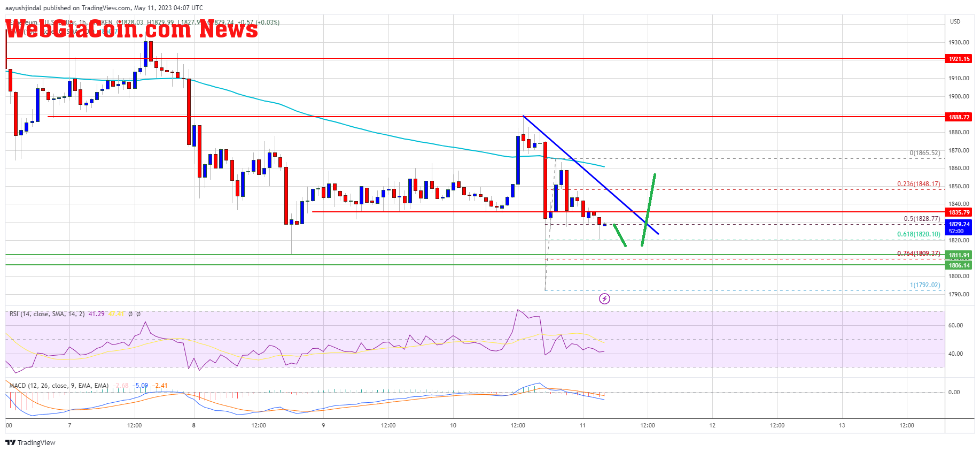Select the 1921.15 red price label

pos(959,59)
